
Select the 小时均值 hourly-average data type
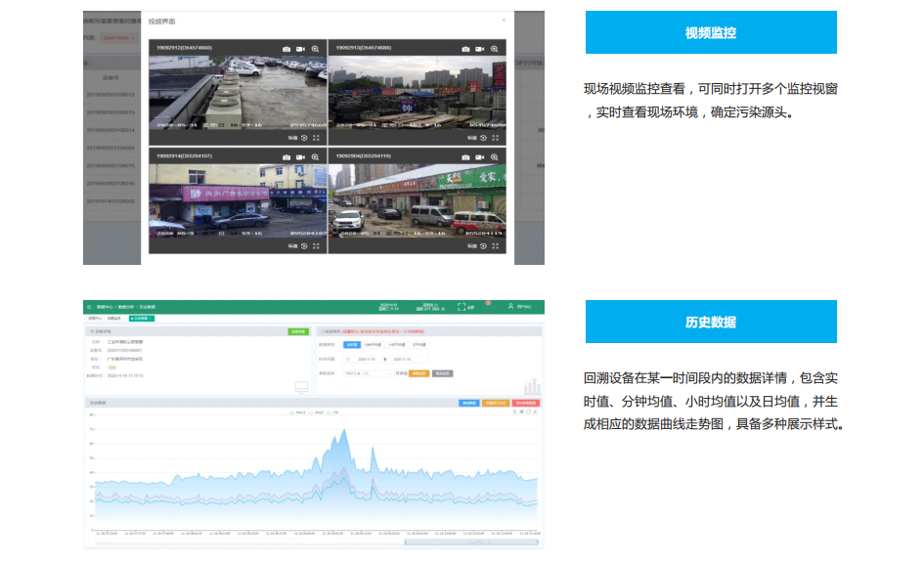(x=397, y=344)
